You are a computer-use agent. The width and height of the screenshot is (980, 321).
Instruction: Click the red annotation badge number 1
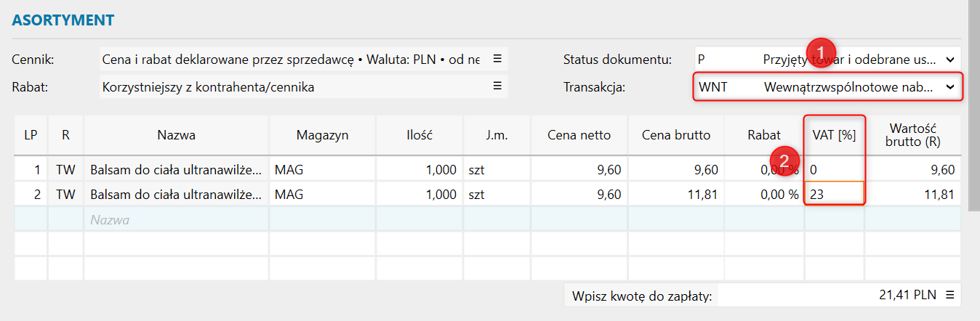821,53
